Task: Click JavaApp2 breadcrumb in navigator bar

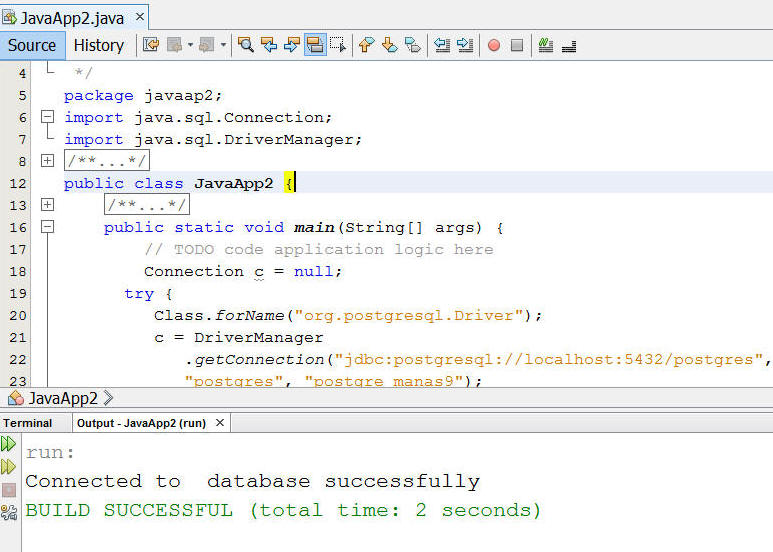Action: 63,398
